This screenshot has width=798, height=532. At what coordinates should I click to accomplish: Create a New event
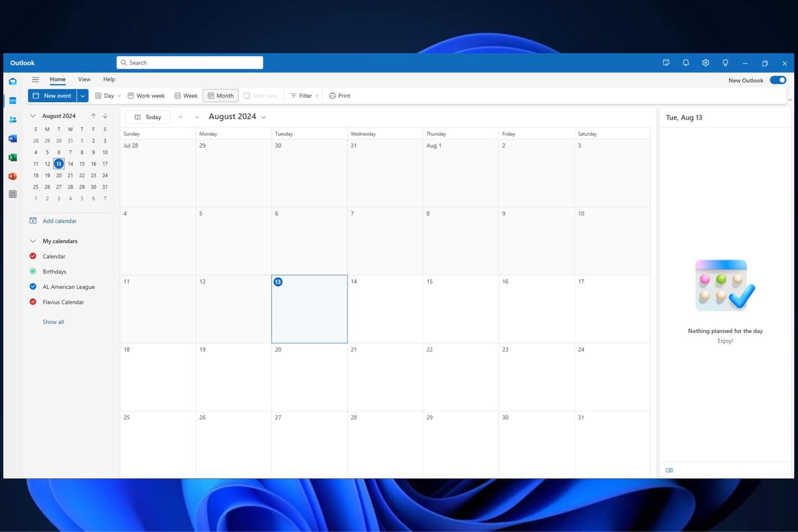click(52, 96)
